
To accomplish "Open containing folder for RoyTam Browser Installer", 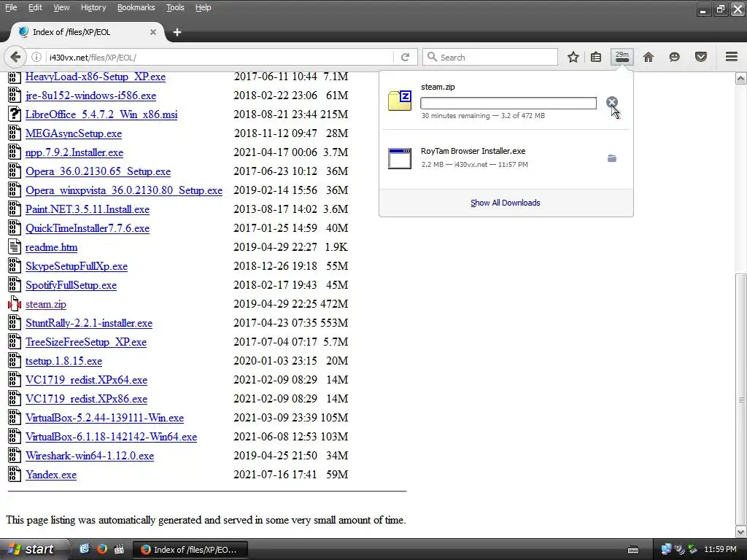I will [x=612, y=158].
